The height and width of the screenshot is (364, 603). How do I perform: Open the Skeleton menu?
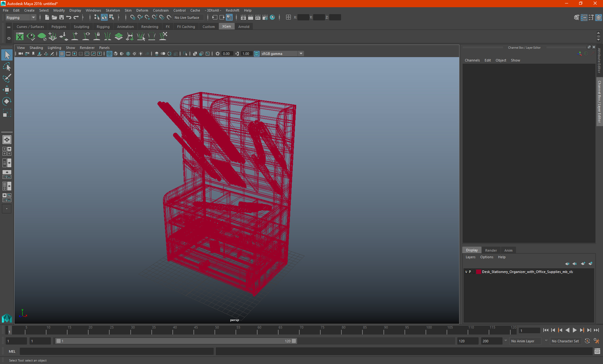(113, 10)
